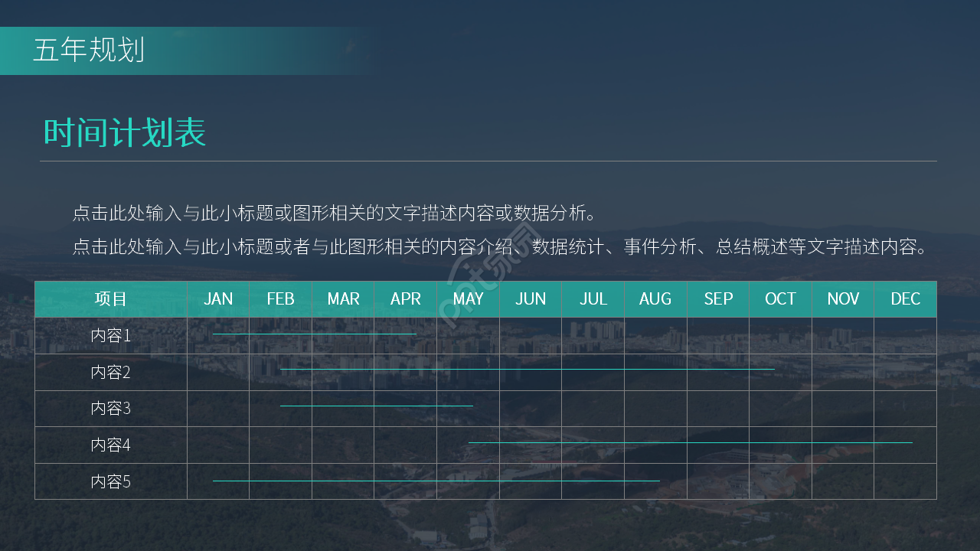Select the teal schedule line in row 内容5
This screenshot has height=551, width=980.
tap(436, 481)
